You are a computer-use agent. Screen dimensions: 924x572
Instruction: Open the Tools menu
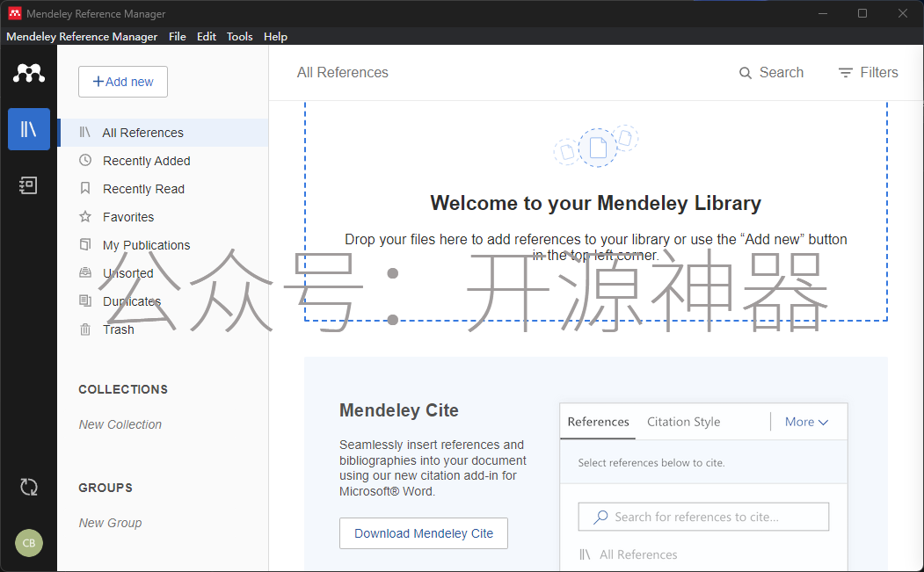tap(239, 37)
